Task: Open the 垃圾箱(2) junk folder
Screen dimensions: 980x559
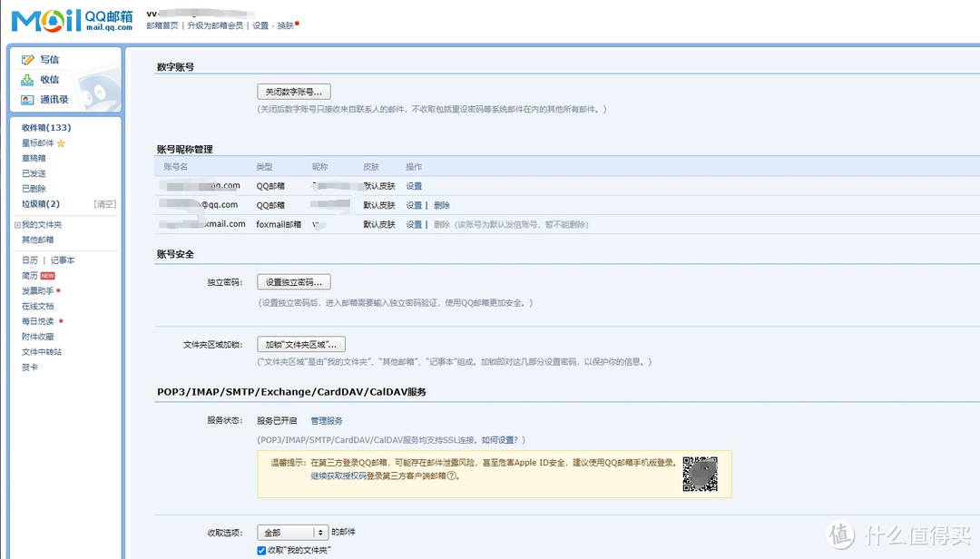Action: click(x=41, y=204)
